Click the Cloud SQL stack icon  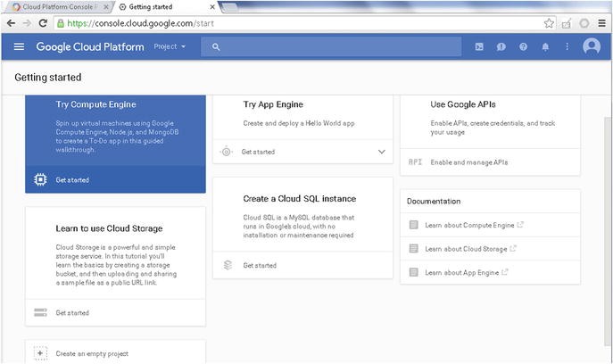pyautogui.click(x=228, y=265)
